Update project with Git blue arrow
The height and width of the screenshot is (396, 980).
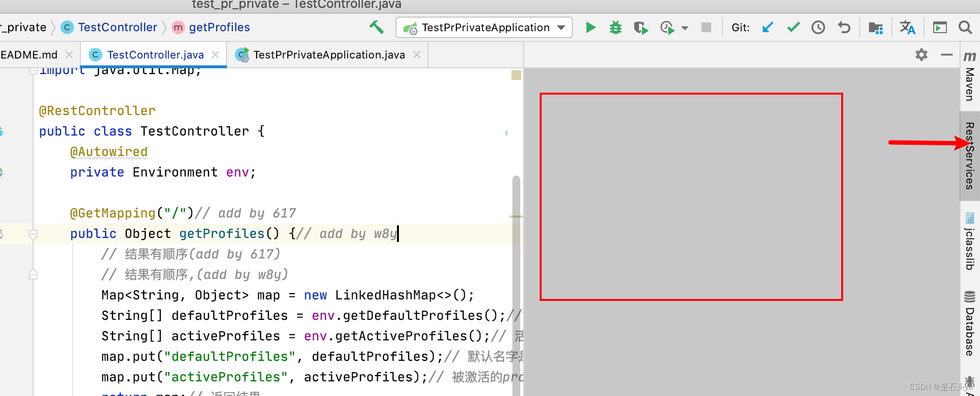click(x=768, y=27)
